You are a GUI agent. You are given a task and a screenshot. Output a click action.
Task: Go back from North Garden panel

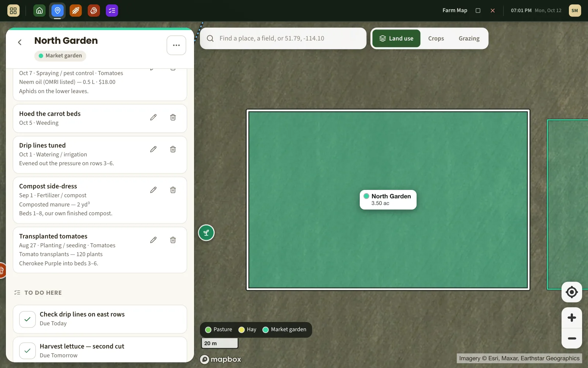pos(20,42)
